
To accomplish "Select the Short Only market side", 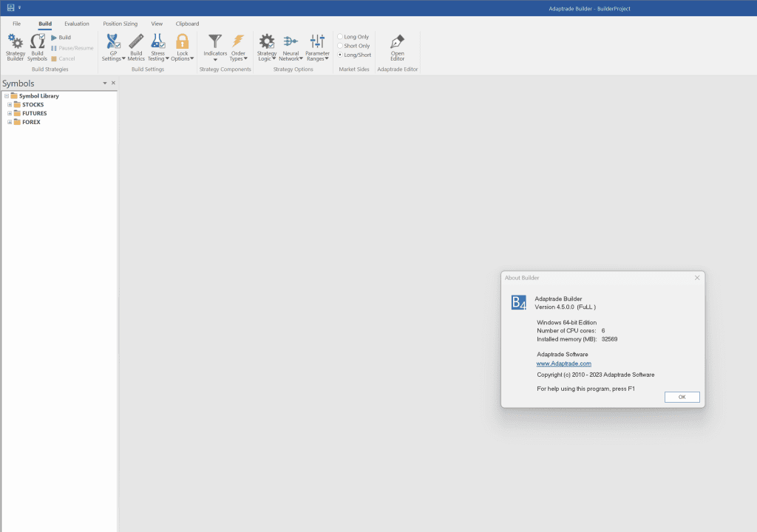I will click(x=340, y=46).
